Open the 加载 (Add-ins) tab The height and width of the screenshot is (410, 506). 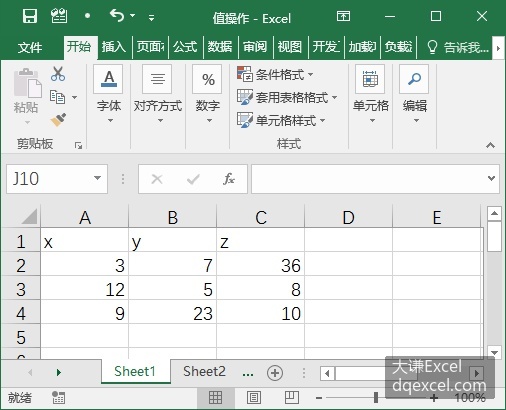tap(362, 47)
